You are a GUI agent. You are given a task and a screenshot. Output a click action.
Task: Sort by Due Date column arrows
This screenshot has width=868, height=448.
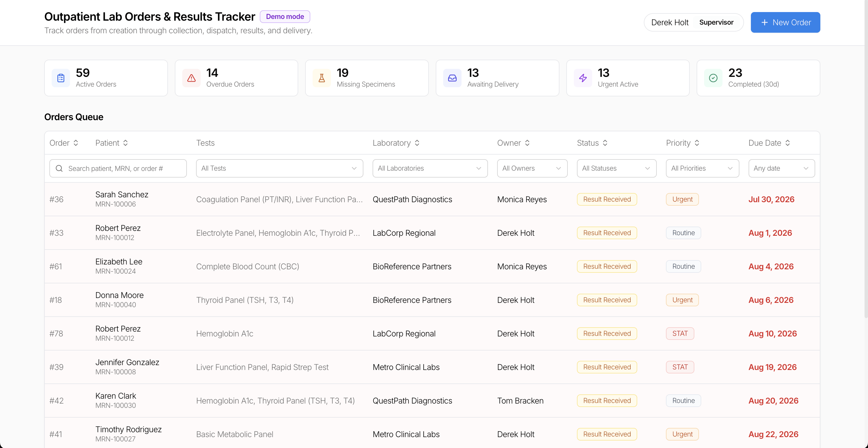pos(787,143)
